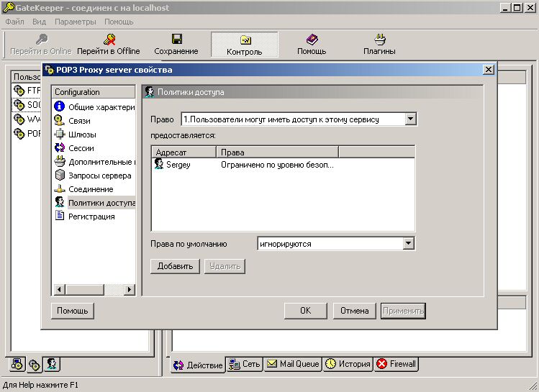Click the users view icon at bottom-left

coord(52,364)
